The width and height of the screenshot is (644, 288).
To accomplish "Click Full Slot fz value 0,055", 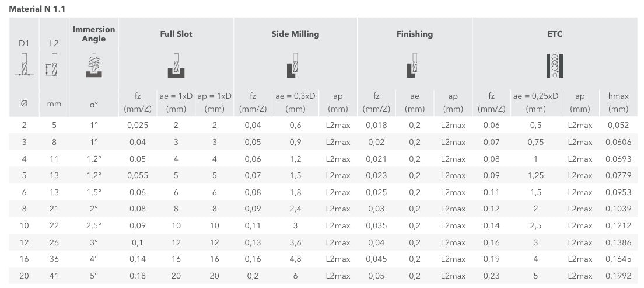I will [x=138, y=175].
